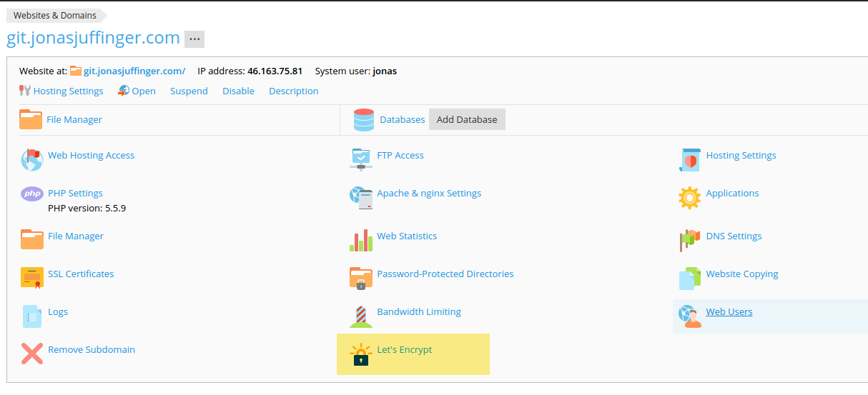Screen dimensions: 868x395
Task: Open the git.jonasjuffinger.com/ folder link
Action: coord(134,71)
